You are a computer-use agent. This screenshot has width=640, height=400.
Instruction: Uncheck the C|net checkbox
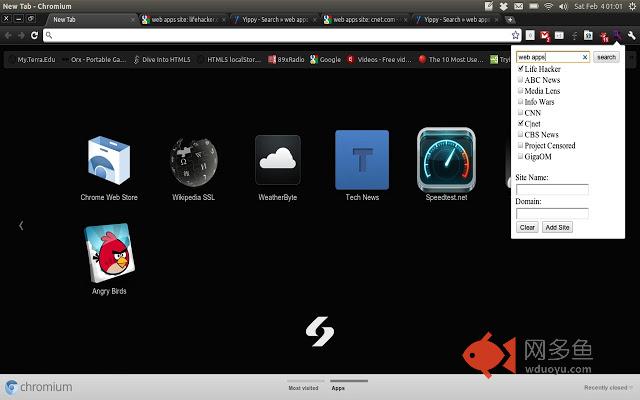coord(521,123)
